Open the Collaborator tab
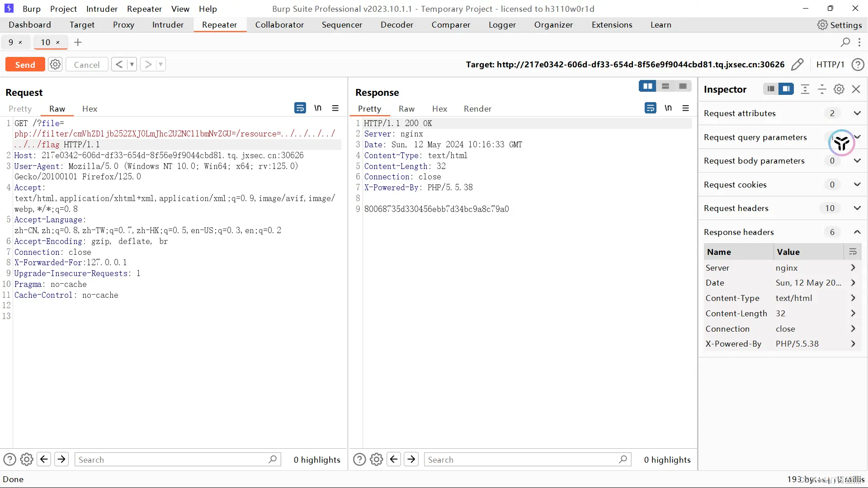 (x=279, y=25)
